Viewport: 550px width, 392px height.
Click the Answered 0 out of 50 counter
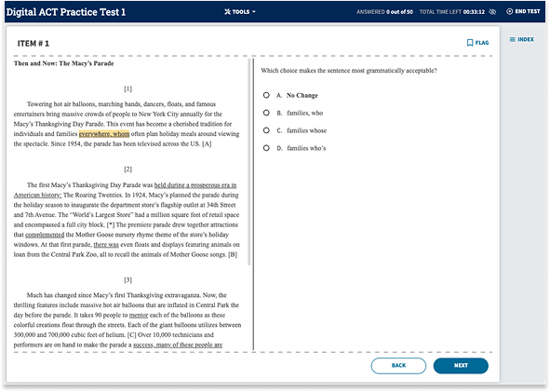pyautogui.click(x=384, y=11)
